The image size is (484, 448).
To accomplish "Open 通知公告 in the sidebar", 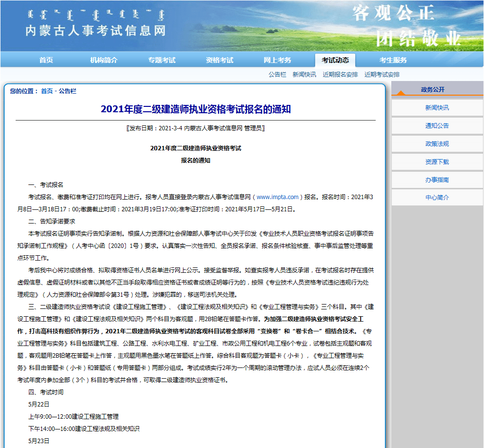I will click(436, 126).
